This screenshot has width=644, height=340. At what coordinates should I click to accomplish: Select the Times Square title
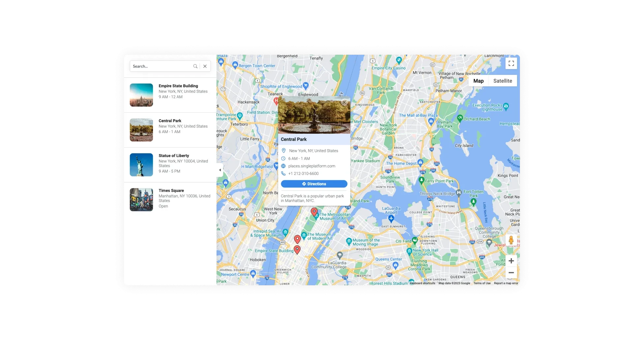point(171,190)
